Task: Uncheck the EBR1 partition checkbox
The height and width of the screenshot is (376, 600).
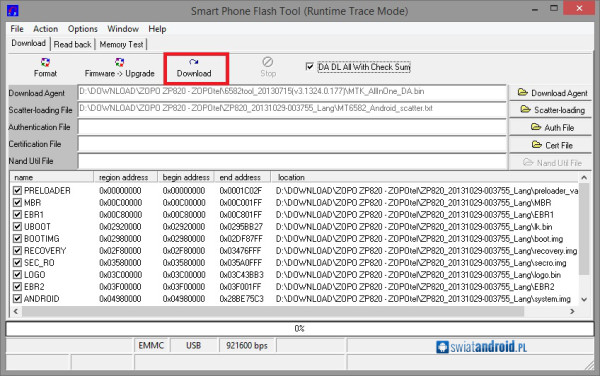Action: point(17,215)
